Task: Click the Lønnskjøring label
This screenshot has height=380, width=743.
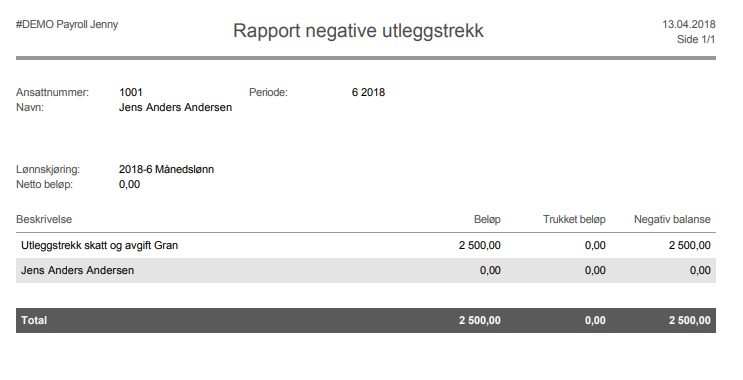Action: (48, 170)
